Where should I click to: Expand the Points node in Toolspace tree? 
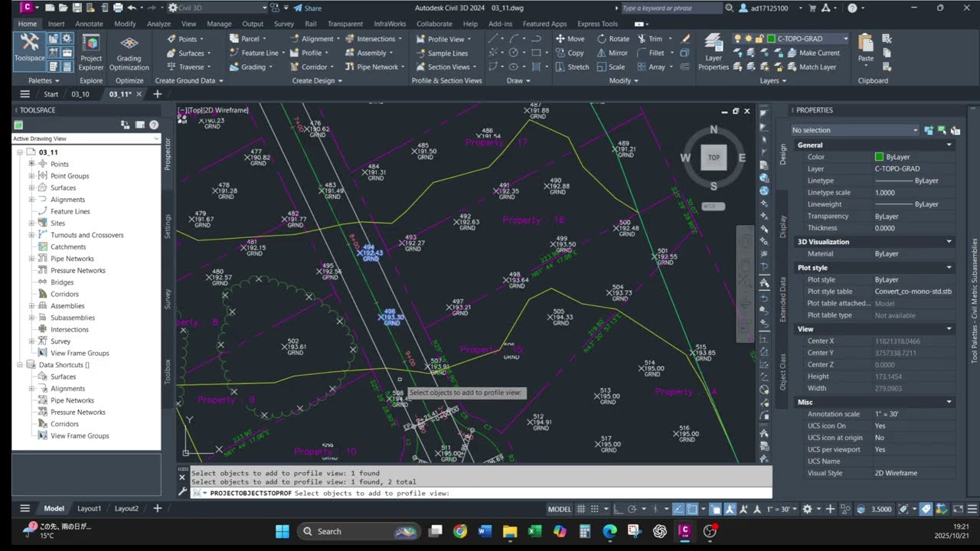coord(31,164)
